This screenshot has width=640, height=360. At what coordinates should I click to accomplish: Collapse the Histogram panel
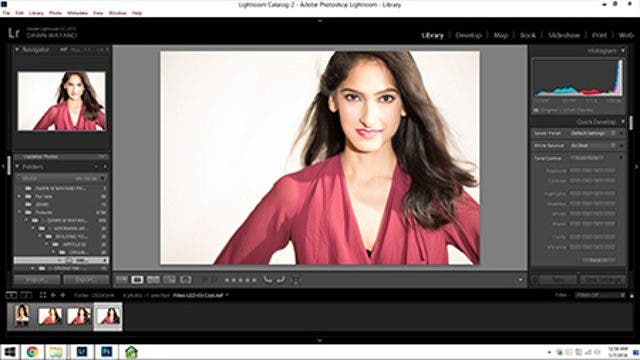click(x=623, y=51)
